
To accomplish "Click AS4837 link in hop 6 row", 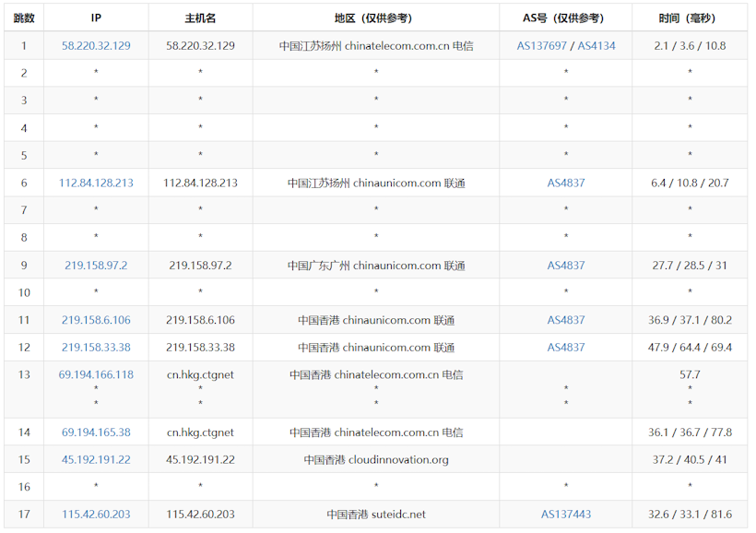I will point(566,183).
